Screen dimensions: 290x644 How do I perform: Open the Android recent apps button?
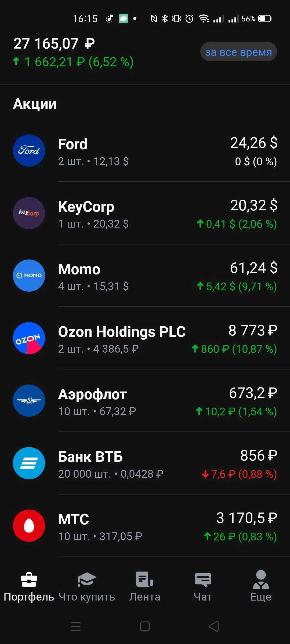tap(76, 627)
